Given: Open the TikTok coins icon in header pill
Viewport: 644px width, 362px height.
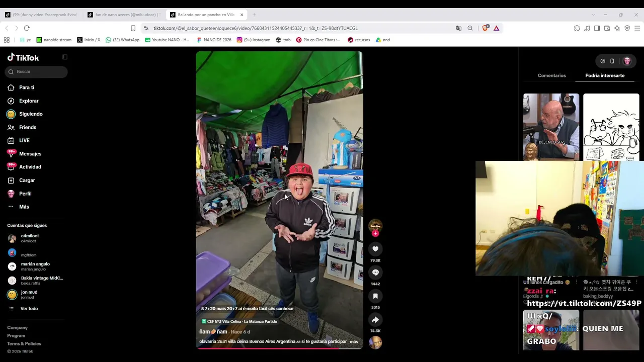Looking at the screenshot, I should click(x=603, y=61).
